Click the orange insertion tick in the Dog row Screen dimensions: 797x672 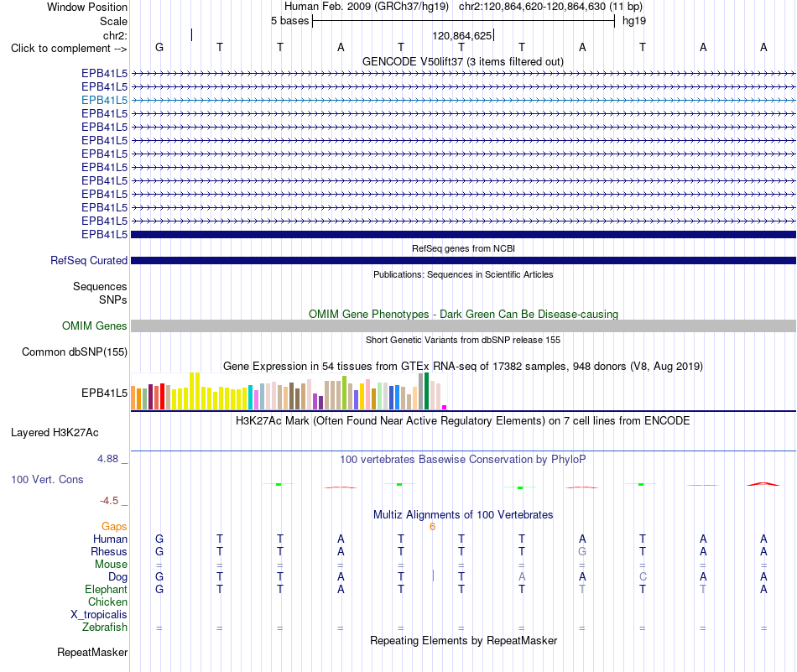click(x=433, y=576)
